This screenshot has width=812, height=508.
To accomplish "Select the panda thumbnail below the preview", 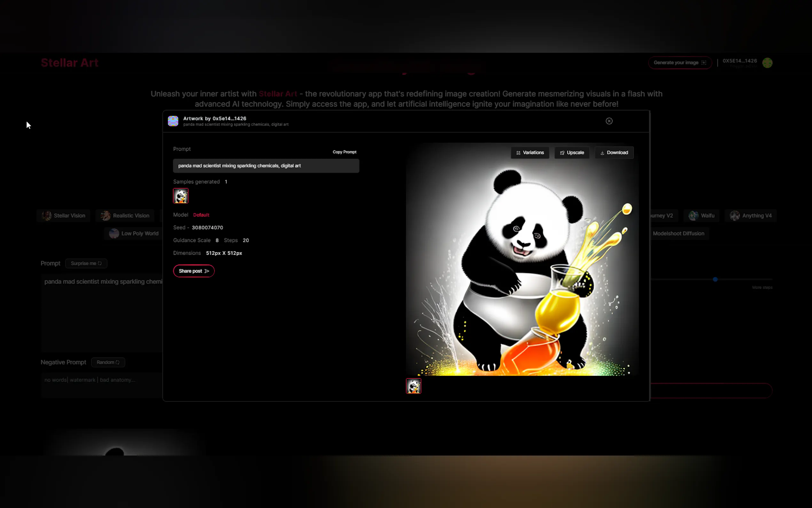I will (x=413, y=386).
